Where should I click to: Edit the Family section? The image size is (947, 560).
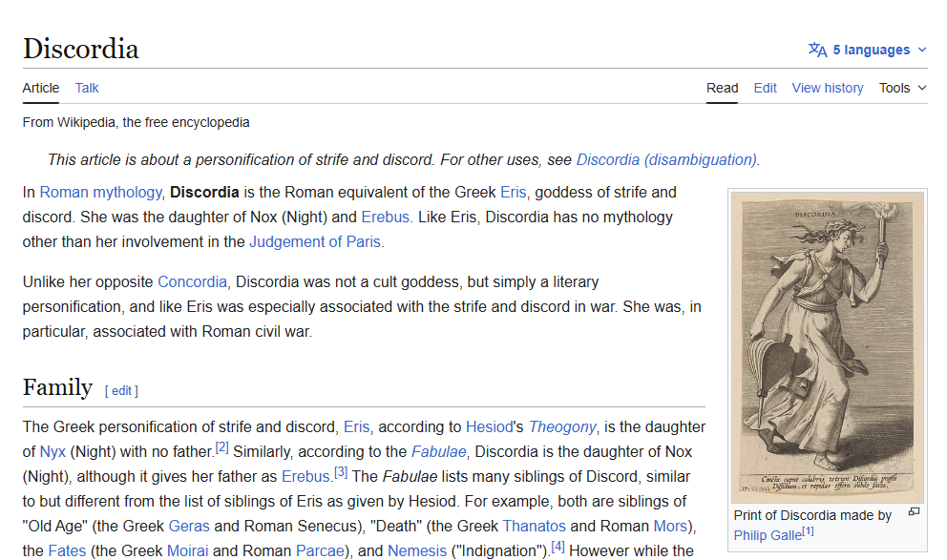tap(121, 390)
